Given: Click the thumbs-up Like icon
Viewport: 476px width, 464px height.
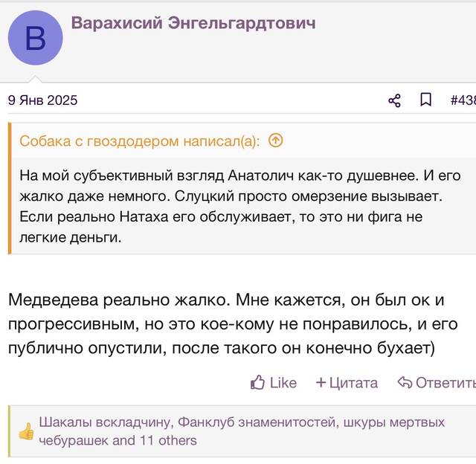Looking at the screenshot, I should pyautogui.click(x=257, y=382).
